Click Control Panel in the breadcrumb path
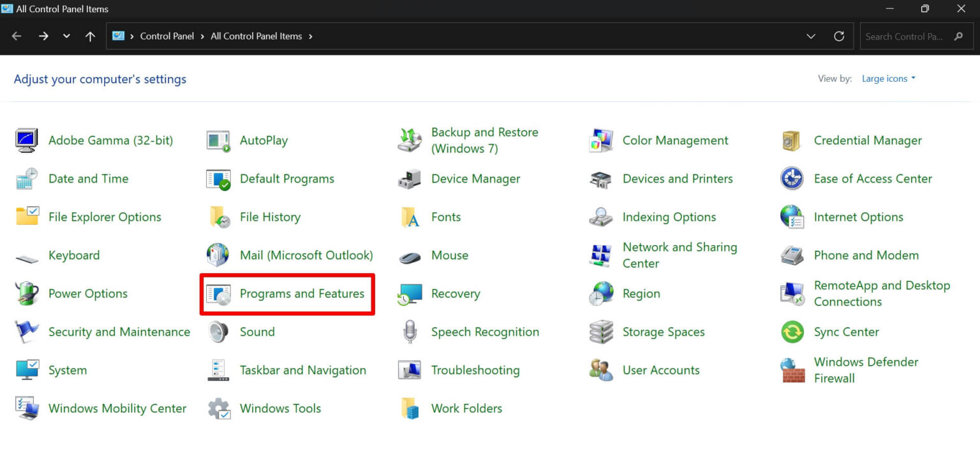Viewport: 980px width, 457px height. click(167, 36)
